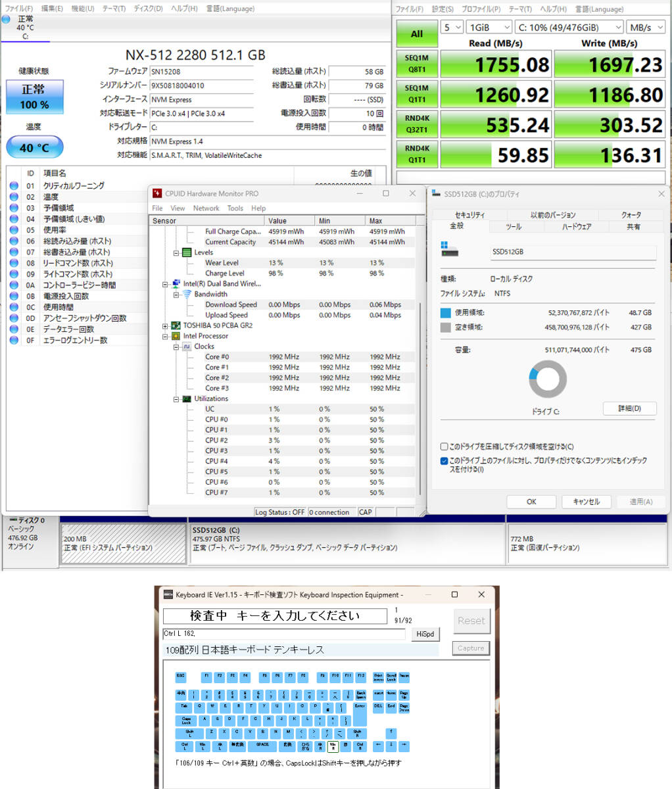Open the test size dropdown showing 1GiB
Image resolution: width=672 pixels, height=789 pixels.
(489, 28)
